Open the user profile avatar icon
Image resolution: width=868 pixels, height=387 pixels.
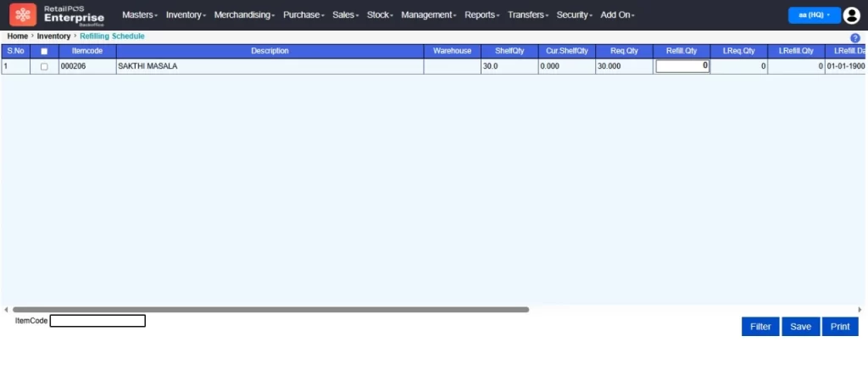pyautogui.click(x=851, y=15)
